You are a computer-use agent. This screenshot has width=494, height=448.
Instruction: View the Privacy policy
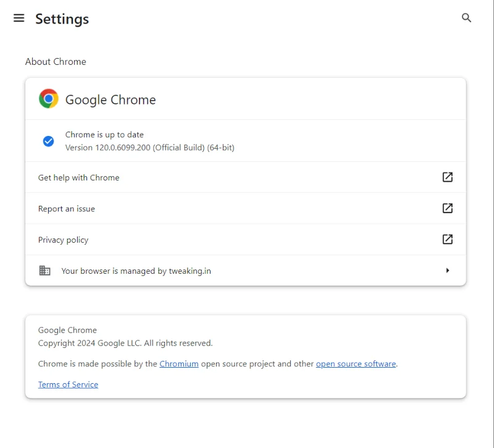63,240
